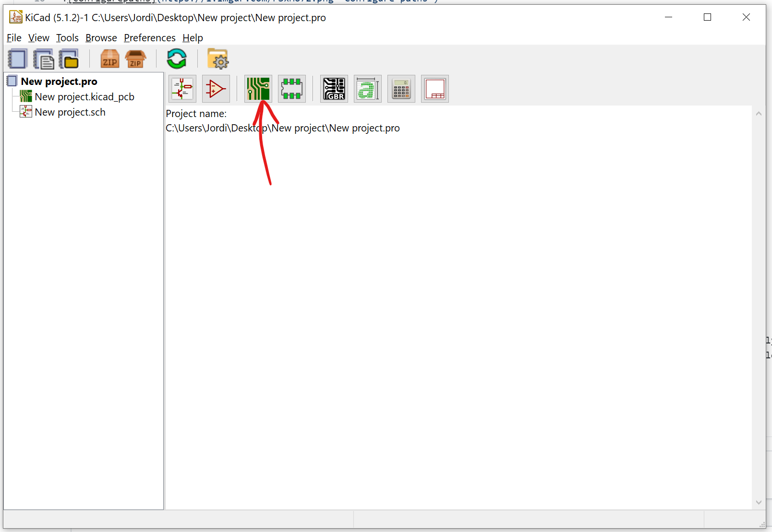Open existing project folder icon

pos(69,59)
